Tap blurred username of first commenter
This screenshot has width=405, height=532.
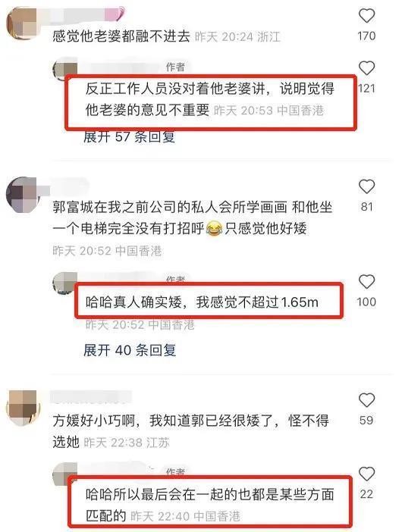[x=88, y=14]
